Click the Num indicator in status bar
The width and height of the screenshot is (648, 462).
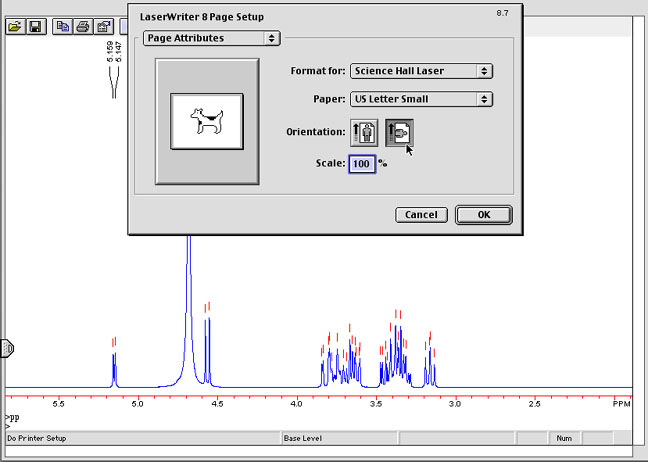point(563,438)
